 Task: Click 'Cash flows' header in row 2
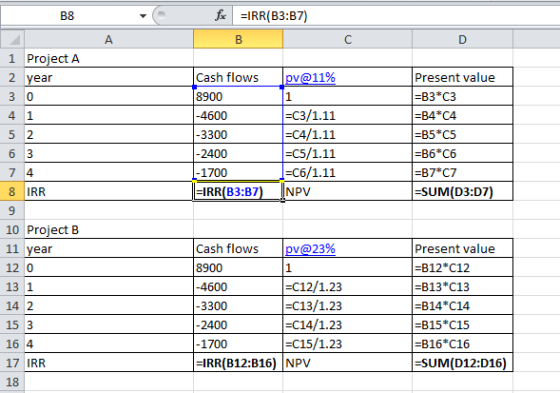pos(238,77)
